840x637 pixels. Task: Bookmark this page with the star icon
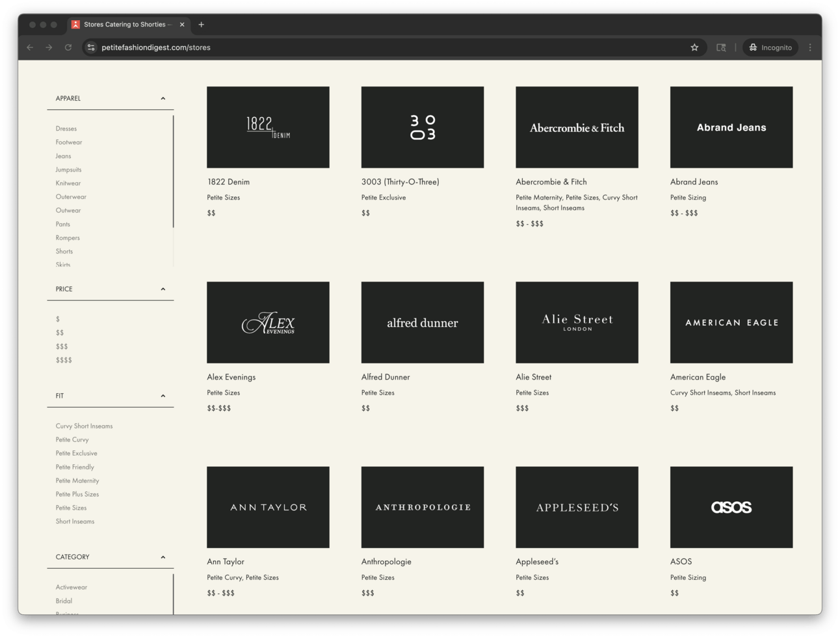tap(694, 47)
